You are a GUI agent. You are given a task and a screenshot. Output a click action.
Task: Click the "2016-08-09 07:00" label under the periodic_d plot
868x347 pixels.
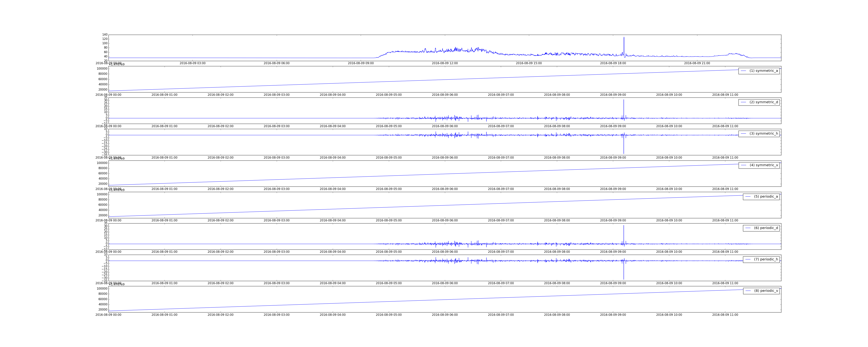501,252
